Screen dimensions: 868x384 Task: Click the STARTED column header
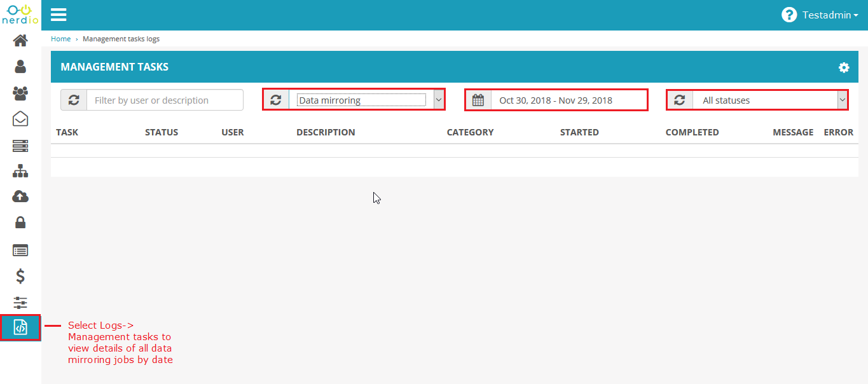[x=579, y=132]
